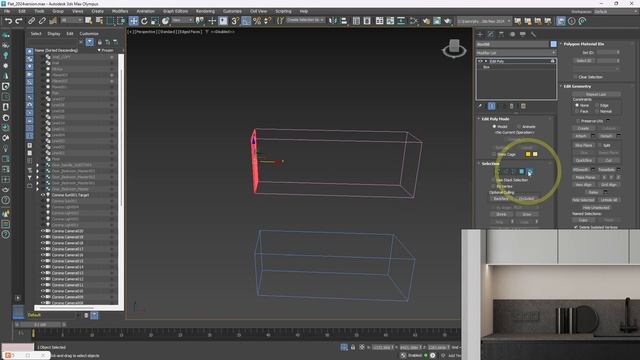Expand the first collapsed group in scene explorer

pyautogui.click(x=37, y=165)
